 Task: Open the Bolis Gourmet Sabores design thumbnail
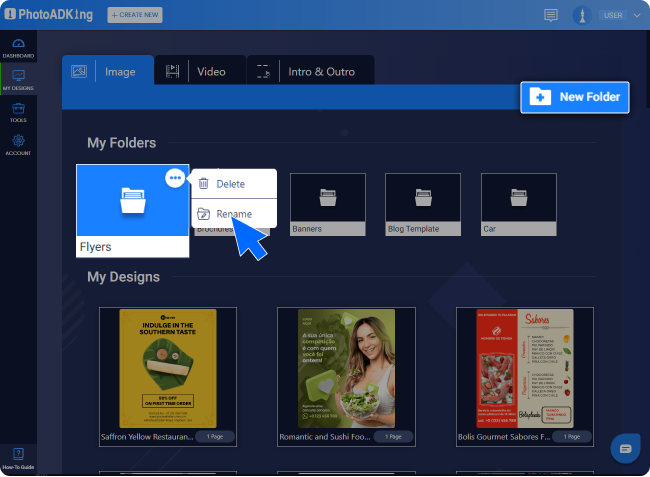coord(525,368)
